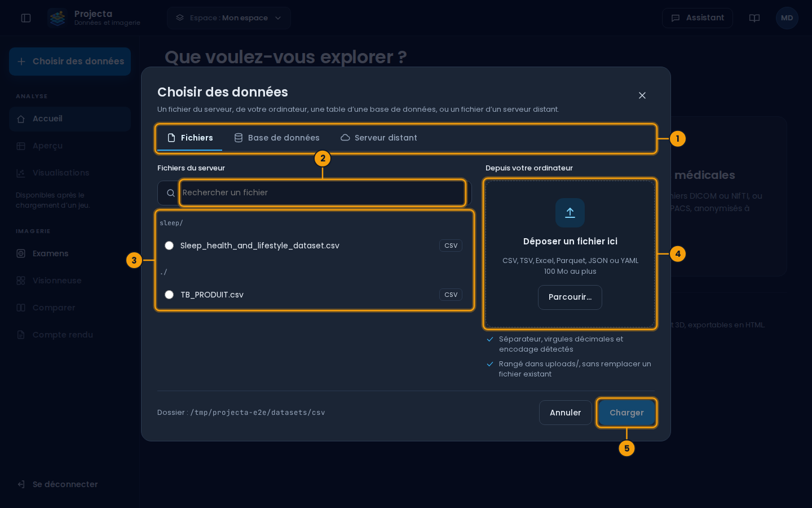The height and width of the screenshot is (508, 812).
Task: Click the Accueil home icon
Action: tap(21, 119)
